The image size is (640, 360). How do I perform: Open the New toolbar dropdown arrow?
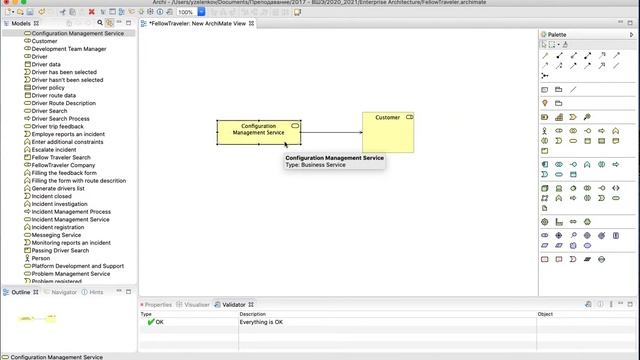pos(13,12)
